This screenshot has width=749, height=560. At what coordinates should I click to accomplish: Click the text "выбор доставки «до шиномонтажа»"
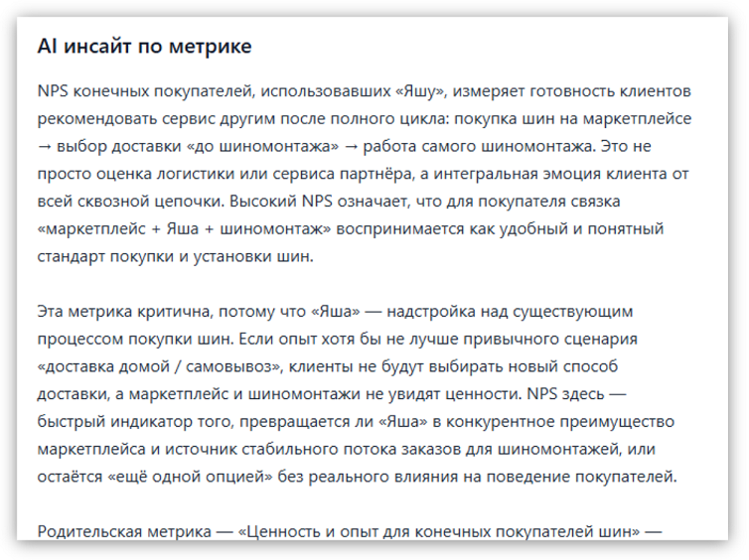pyautogui.click(x=198, y=146)
